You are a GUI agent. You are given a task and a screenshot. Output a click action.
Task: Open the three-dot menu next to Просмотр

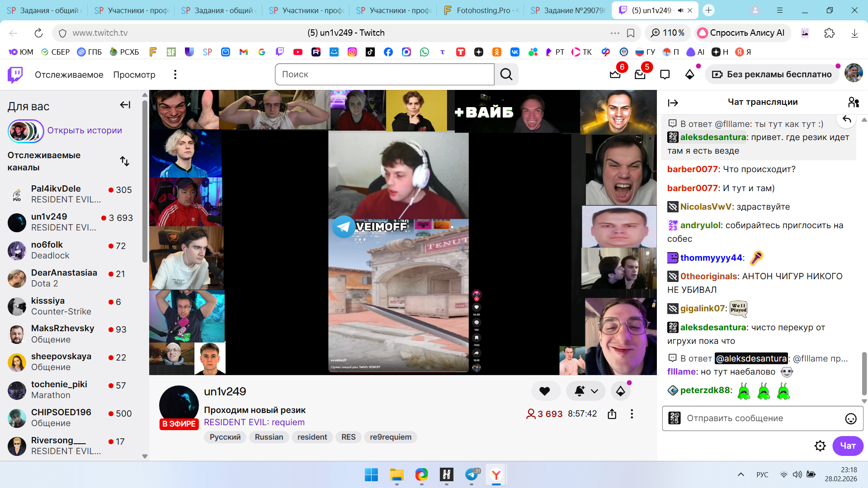[x=175, y=75]
